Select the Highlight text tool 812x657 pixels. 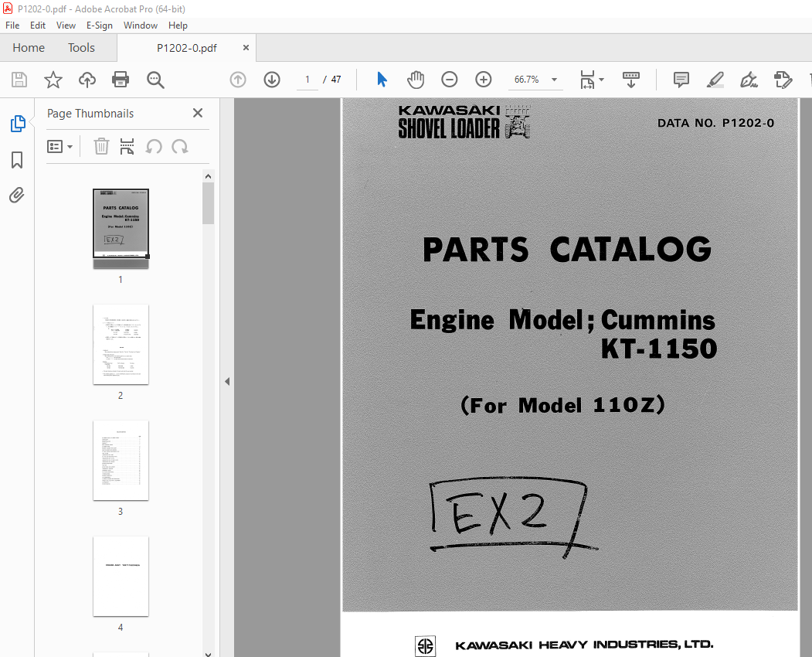715,80
